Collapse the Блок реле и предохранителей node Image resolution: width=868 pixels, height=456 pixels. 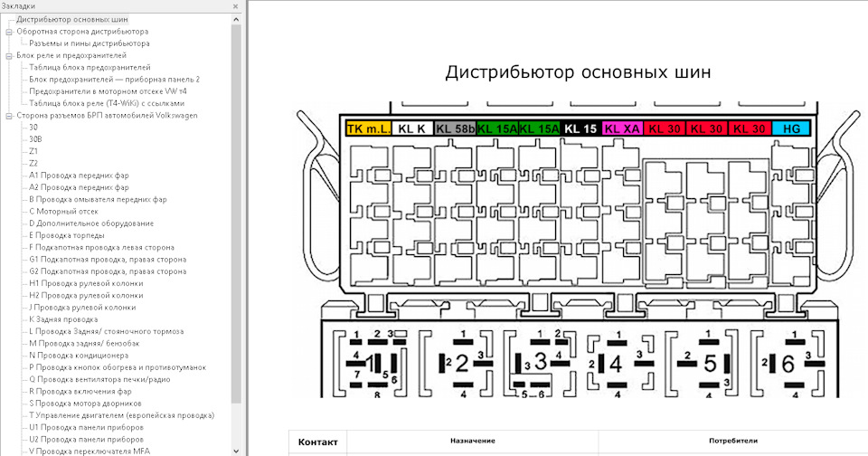coord(9,55)
